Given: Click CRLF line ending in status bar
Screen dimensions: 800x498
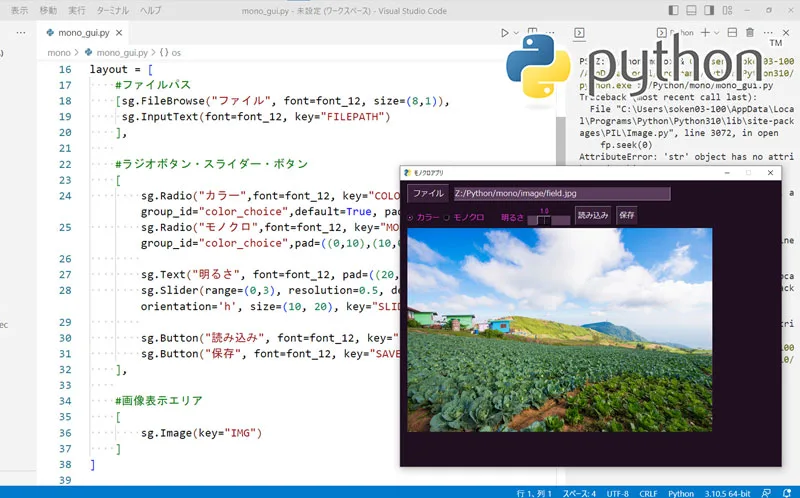Looking at the screenshot, I should click(648, 493).
